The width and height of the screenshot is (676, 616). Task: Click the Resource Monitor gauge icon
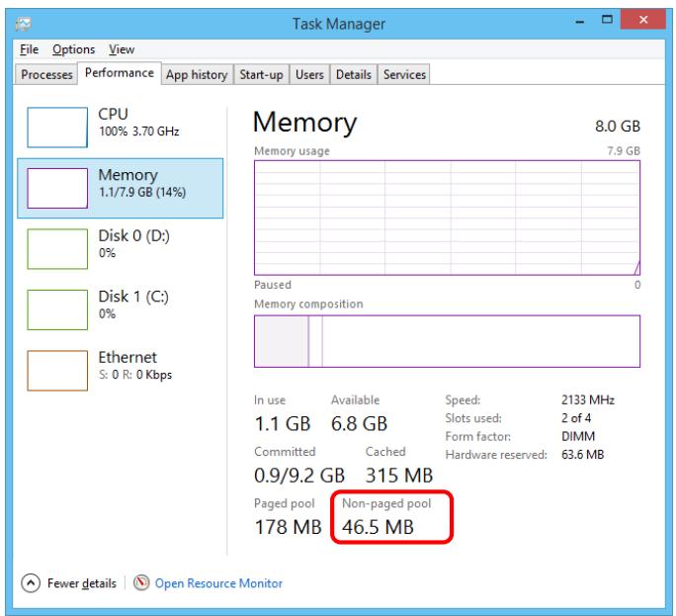pos(141,582)
